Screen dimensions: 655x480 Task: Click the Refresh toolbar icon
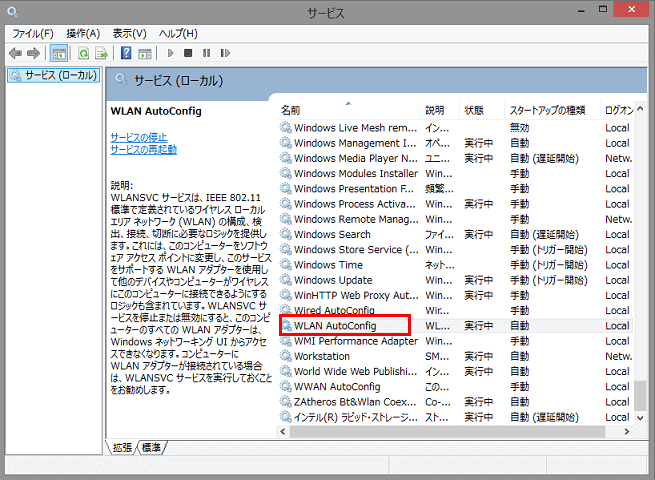click(x=84, y=53)
